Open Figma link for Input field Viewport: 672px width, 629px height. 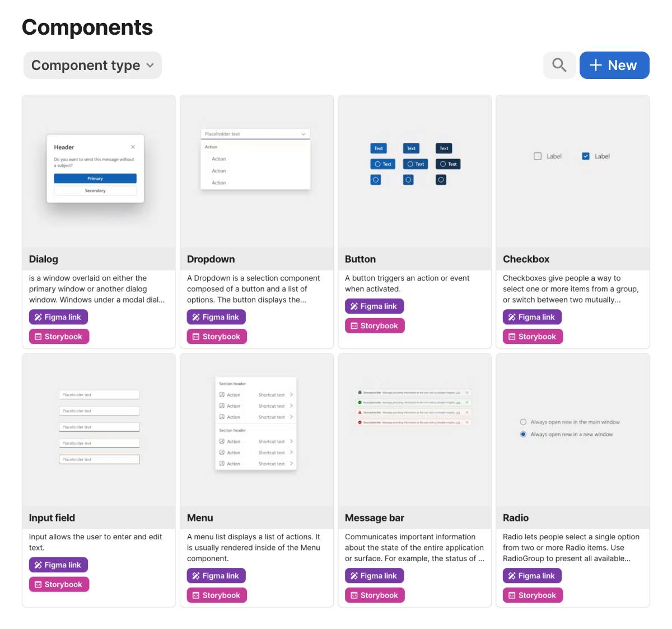58,565
